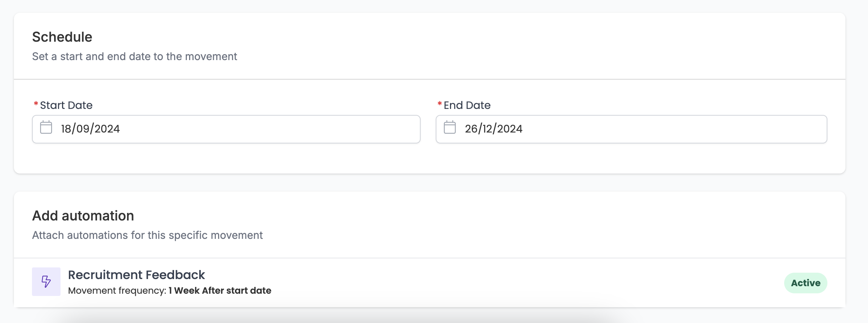Click the lightning bolt automation icon

point(46,282)
